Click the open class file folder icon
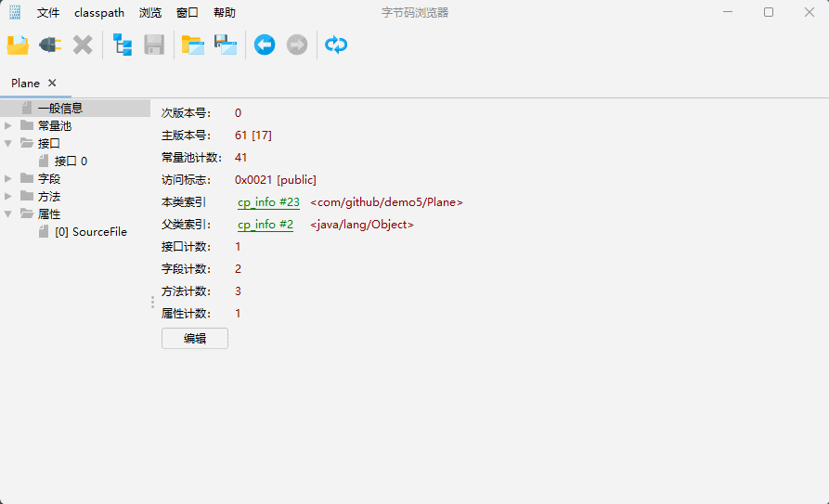The width and height of the screenshot is (829, 504). [18, 45]
